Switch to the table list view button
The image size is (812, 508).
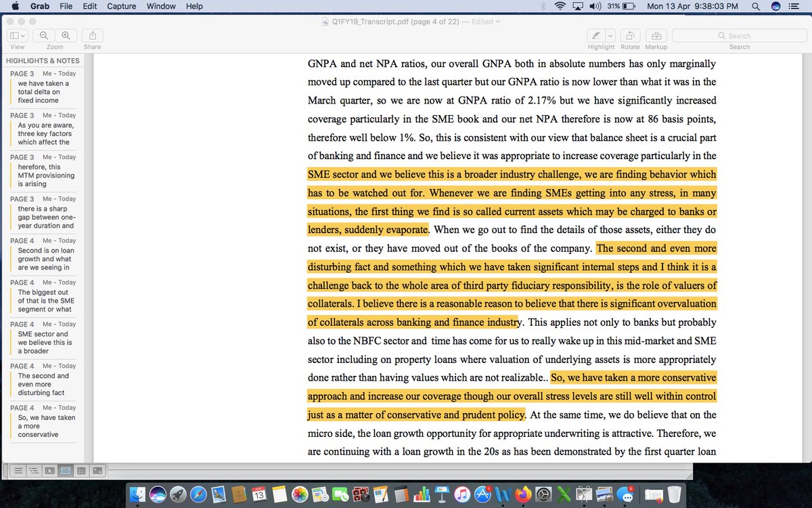(x=81, y=470)
